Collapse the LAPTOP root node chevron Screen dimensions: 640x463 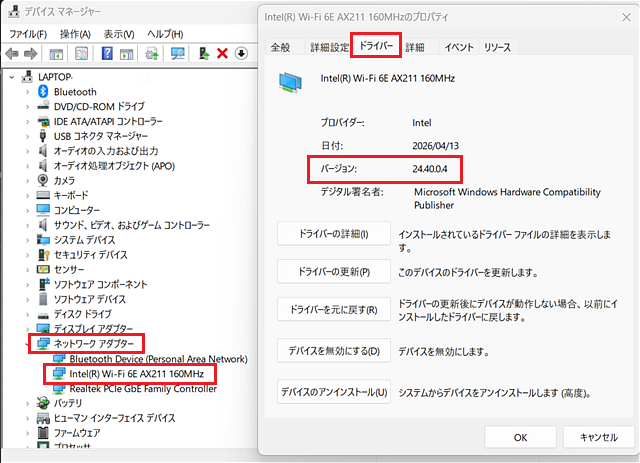click(x=12, y=77)
